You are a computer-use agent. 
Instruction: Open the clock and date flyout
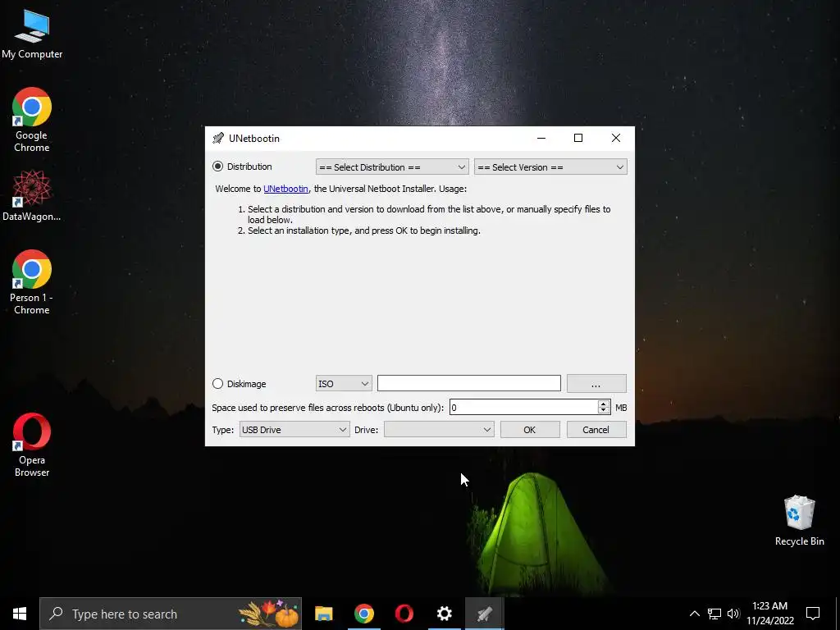click(x=769, y=614)
